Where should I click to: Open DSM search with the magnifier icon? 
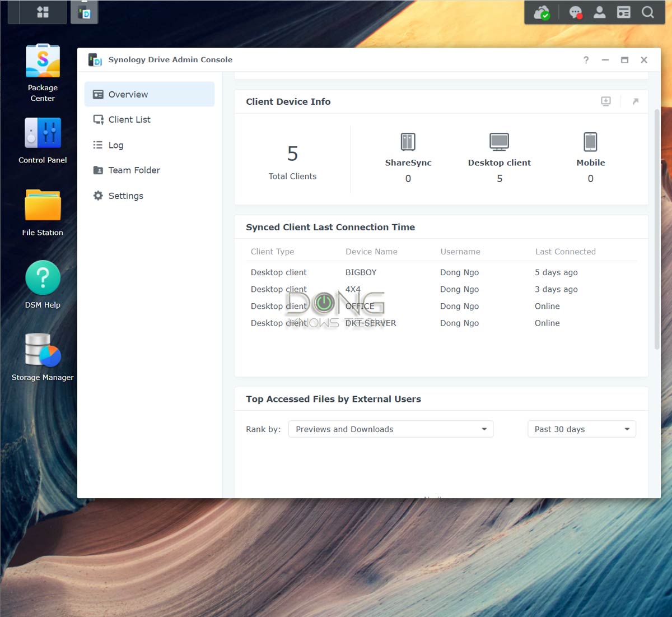point(647,12)
